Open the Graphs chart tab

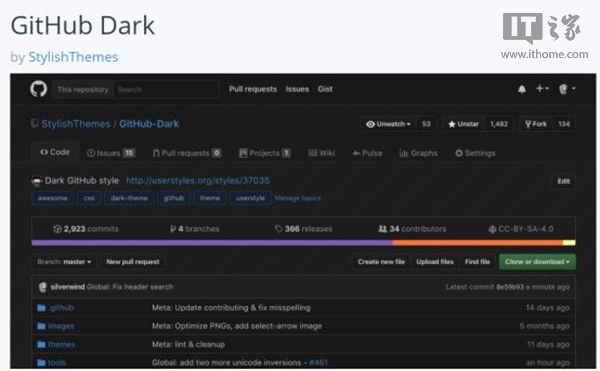(x=418, y=153)
